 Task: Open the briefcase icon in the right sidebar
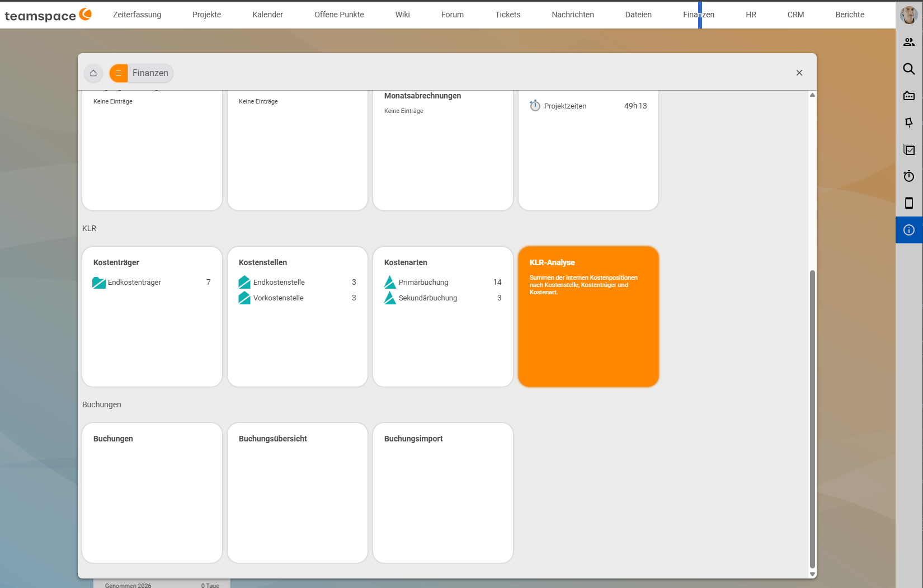click(x=909, y=96)
